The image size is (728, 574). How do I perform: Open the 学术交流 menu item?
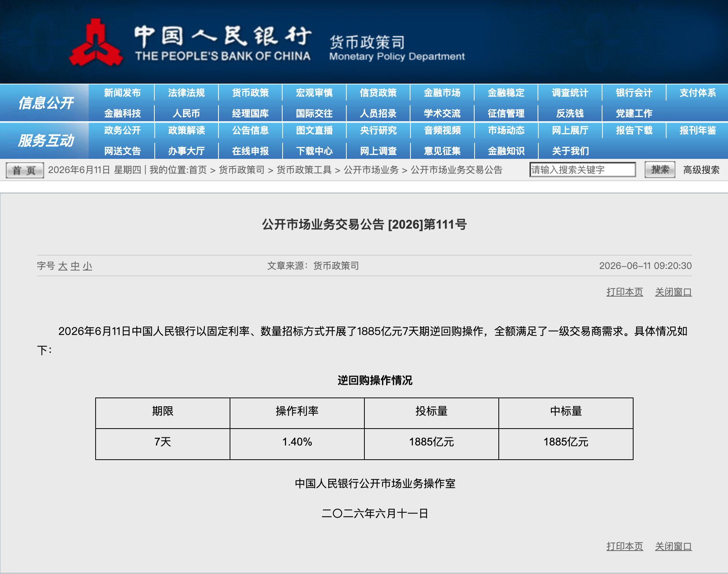coord(442,114)
